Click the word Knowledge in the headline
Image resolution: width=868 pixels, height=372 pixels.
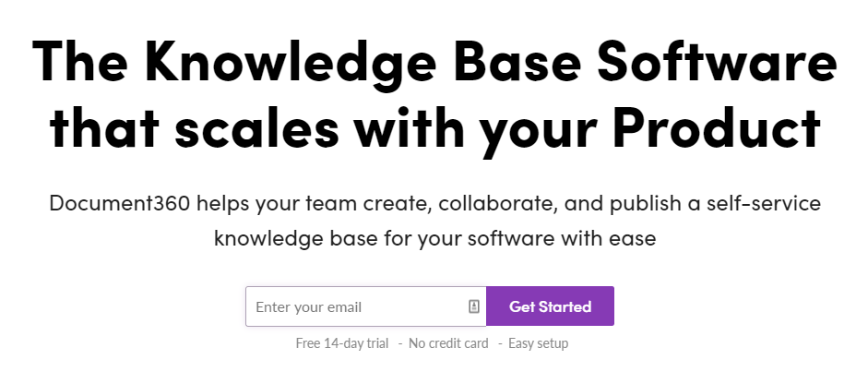tap(290, 64)
